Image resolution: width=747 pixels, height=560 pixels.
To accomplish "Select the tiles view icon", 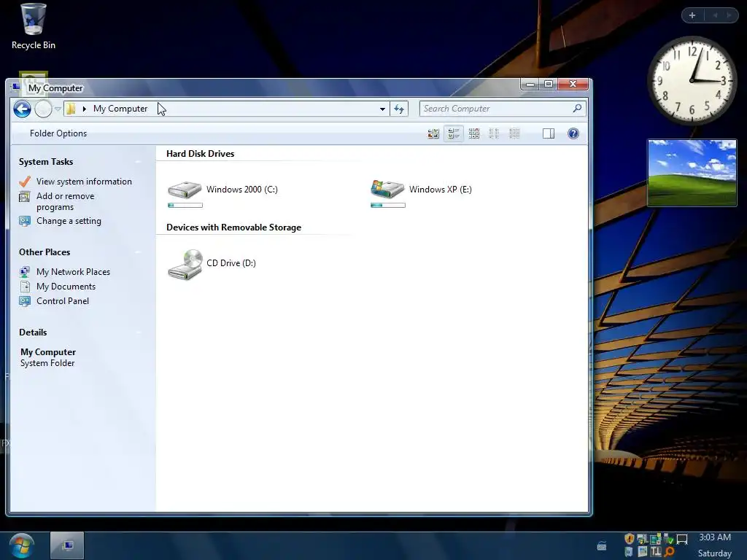I will click(454, 134).
